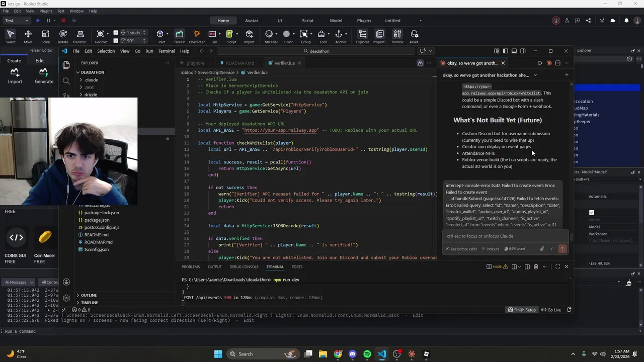Switch to the Script ribbon tab
Screen dimensions: 644x362
point(307,21)
